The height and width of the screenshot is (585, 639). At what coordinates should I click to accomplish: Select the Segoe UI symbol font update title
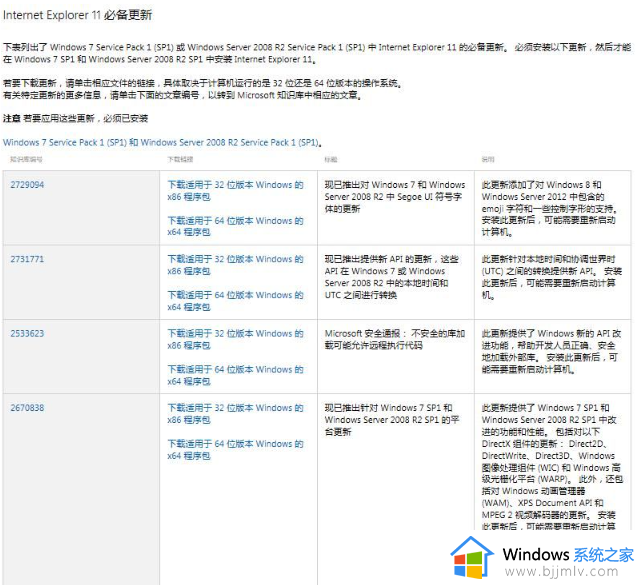click(x=394, y=196)
